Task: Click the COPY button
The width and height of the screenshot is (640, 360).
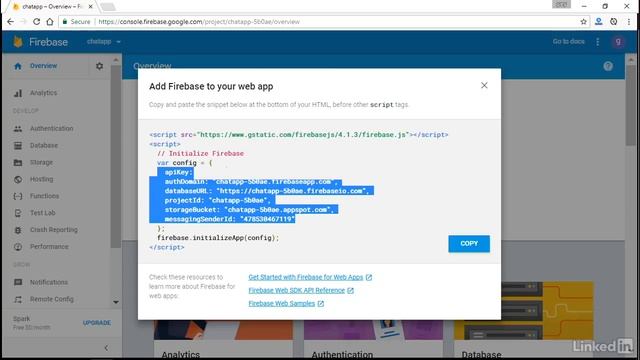Action: pos(469,244)
